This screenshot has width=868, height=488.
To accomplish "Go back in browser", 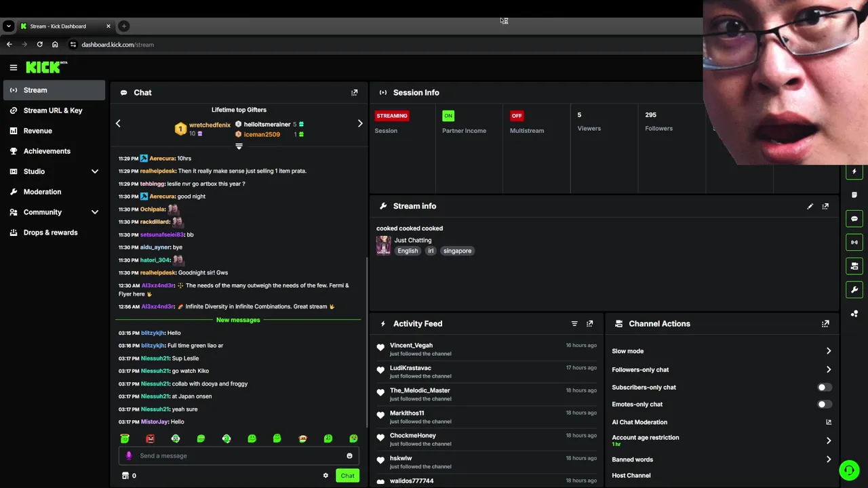I will click(x=9, y=45).
